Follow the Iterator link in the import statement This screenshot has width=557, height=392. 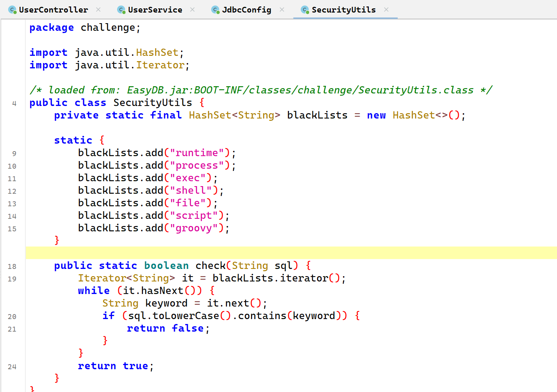point(160,65)
